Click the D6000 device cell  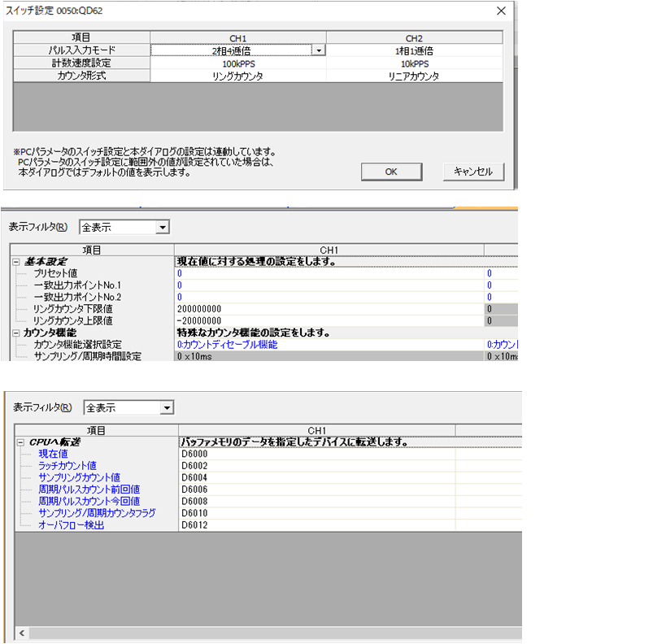point(317,454)
